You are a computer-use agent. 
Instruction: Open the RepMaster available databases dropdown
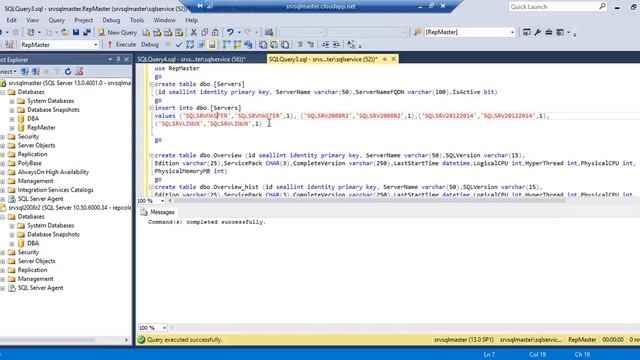coord(96,44)
